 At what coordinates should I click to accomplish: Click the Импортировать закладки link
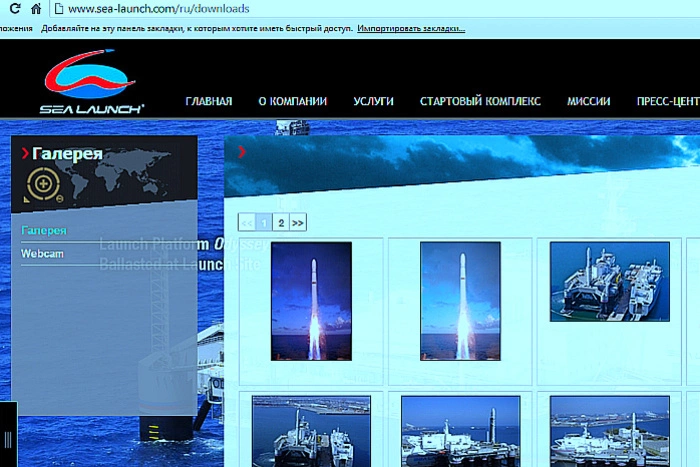pos(411,29)
